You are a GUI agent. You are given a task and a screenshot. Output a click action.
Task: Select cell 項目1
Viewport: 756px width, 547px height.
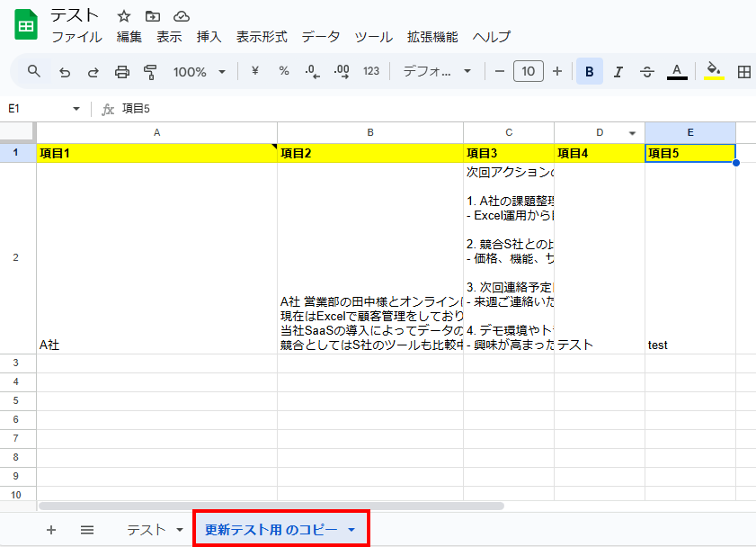click(156, 153)
